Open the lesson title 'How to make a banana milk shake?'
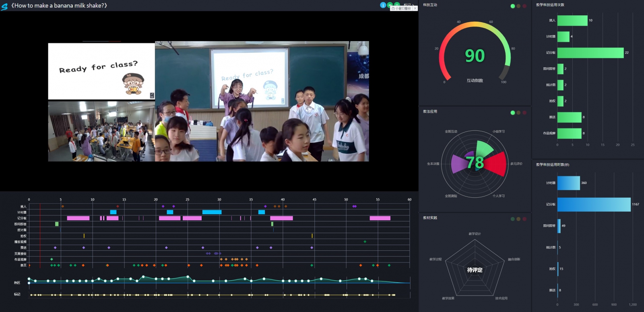This screenshot has width=644, height=312. pos(59,6)
